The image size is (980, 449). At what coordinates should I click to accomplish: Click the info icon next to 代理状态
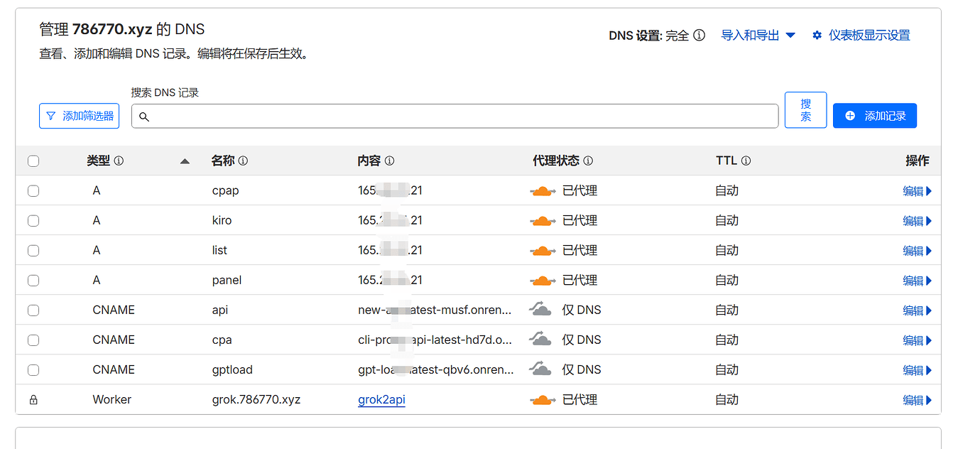coord(588,161)
